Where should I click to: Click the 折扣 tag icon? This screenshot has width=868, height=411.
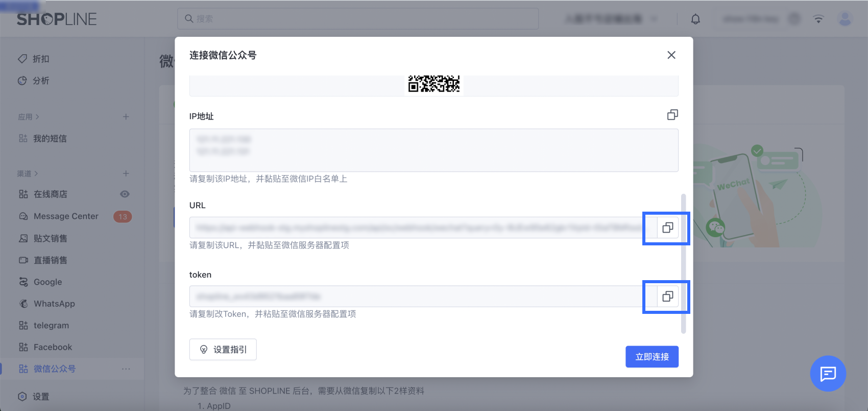coord(22,59)
